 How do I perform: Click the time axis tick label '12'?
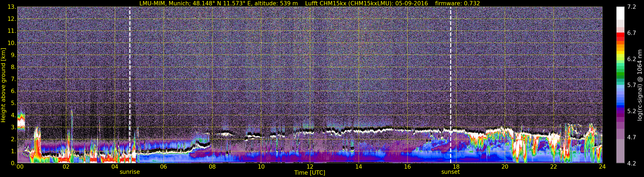tap(310, 167)
